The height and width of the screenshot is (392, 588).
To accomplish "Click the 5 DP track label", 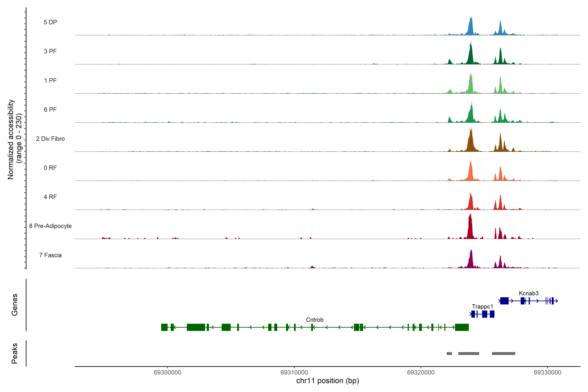I will point(50,22).
